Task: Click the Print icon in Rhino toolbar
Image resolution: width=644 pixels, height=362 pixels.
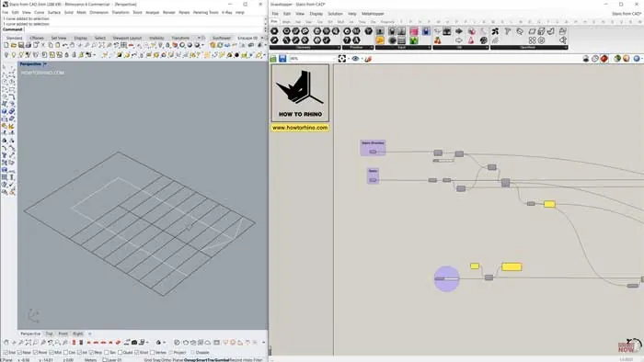Action: 29,45
